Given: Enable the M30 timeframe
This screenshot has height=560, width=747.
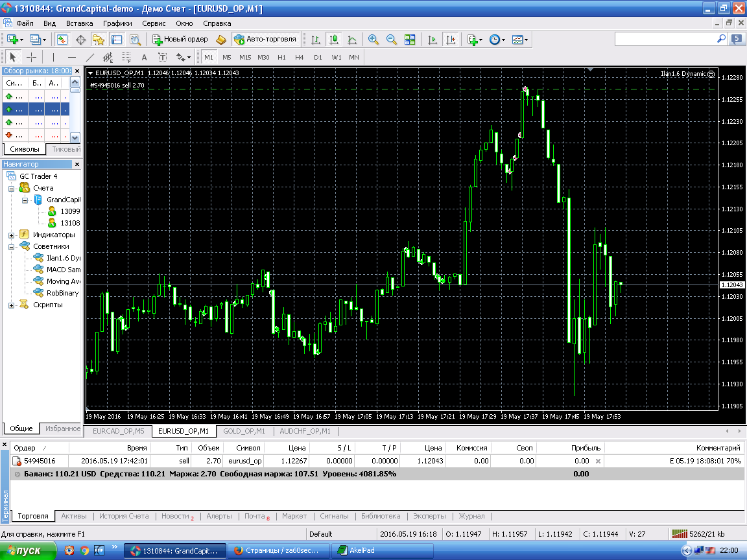Looking at the screenshot, I should click(263, 57).
